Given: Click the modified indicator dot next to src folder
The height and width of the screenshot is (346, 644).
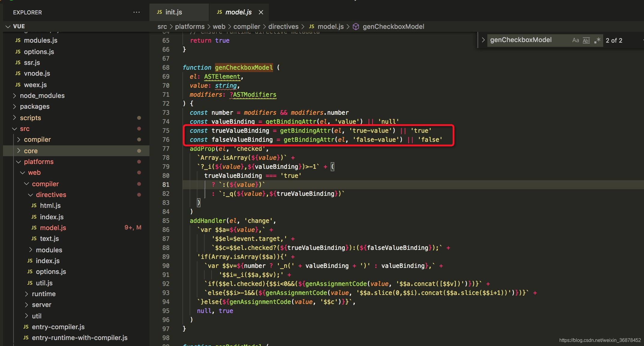Looking at the screenshot, I should click(139, 129).
